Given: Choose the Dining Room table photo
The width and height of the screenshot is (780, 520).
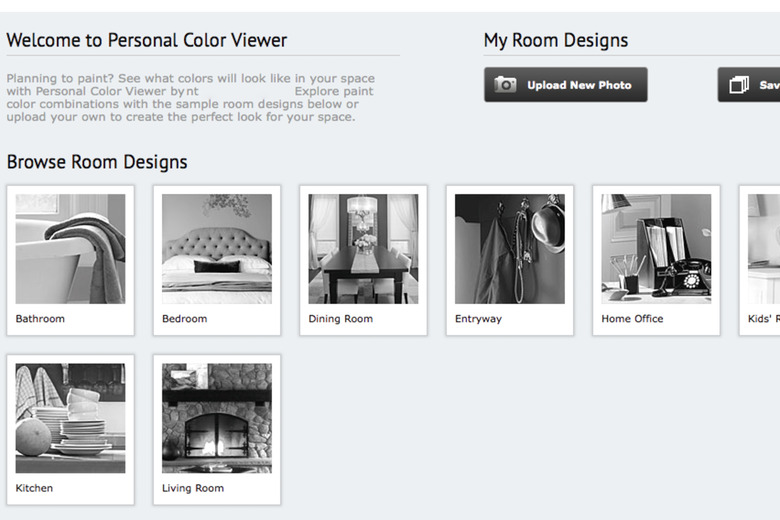Looking at the screenshot, I should tap(363, 248).
